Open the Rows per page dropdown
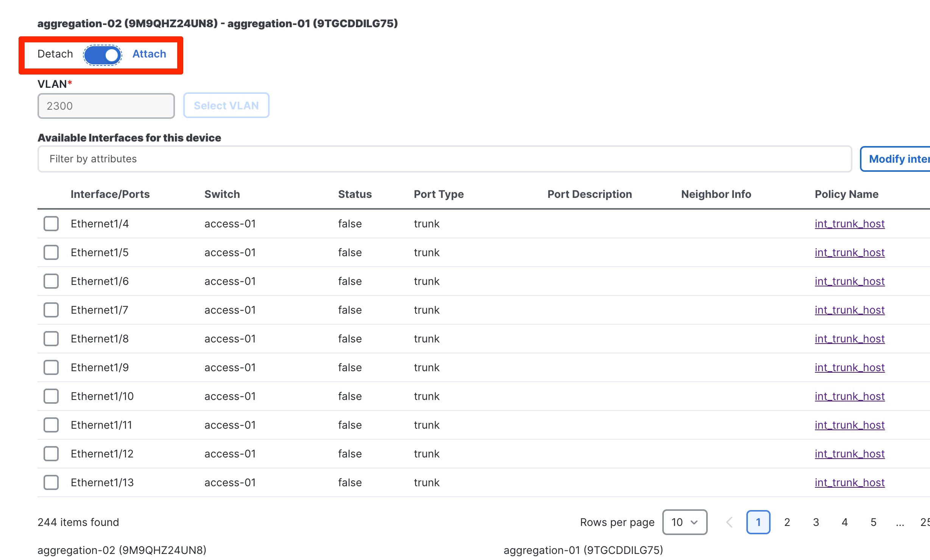Viewport: 930px width, 560px height. tap(685, 522)
